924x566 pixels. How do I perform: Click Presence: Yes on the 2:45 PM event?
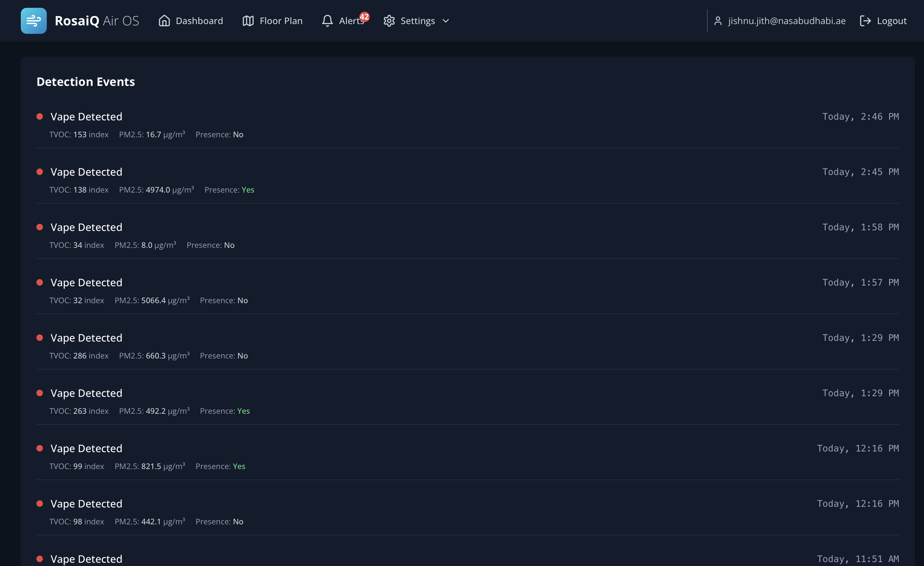229,190
